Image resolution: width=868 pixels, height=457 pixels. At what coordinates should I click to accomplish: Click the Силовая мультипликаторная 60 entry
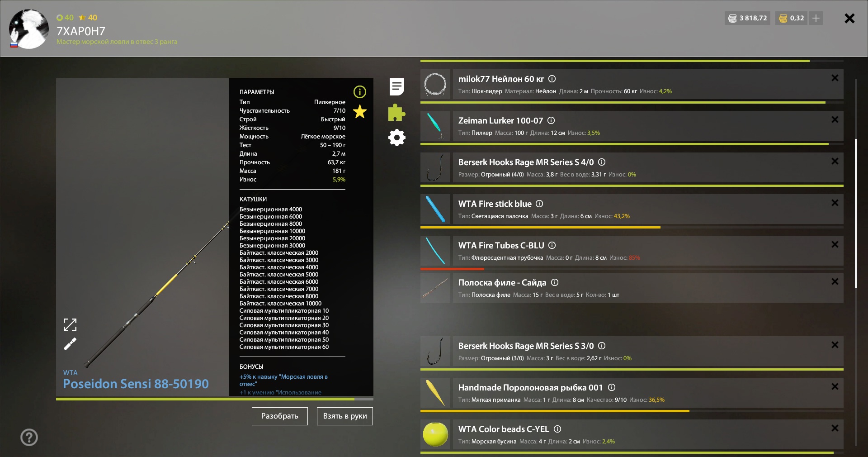coord(284,347)
